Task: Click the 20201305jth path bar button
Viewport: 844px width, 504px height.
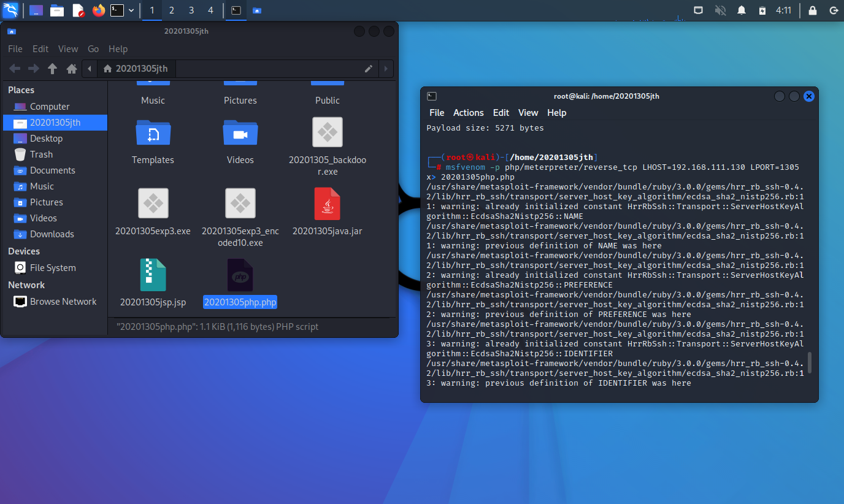Action: pyautogui.click(x=136, y=69)
